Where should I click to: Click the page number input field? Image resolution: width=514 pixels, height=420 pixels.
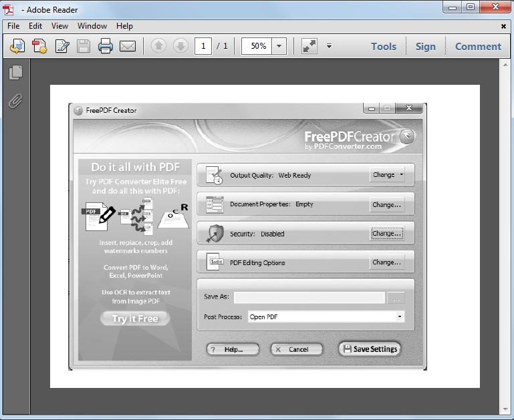point(203,46)
